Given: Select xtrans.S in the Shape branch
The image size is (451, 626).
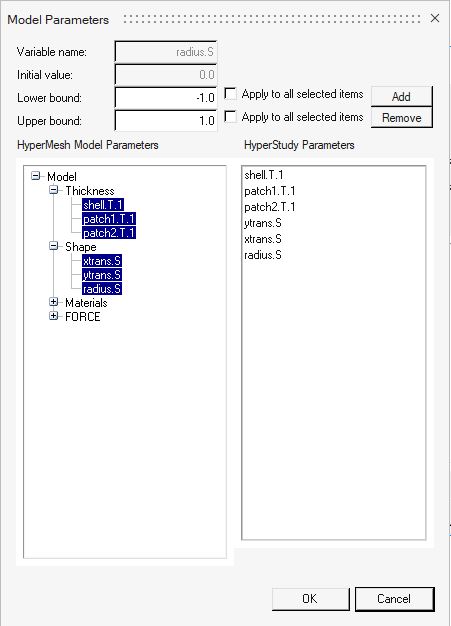Looking at the screenshot, I should (102, 261).
